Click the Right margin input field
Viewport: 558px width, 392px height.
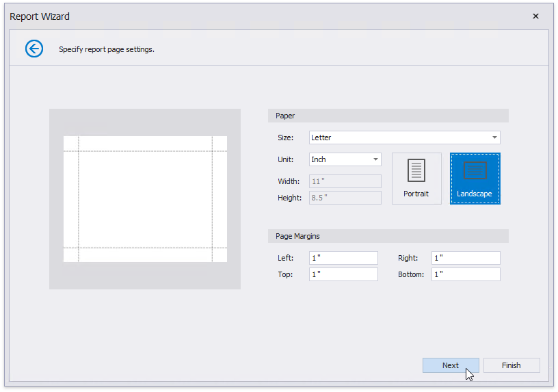tap(466, 258)
